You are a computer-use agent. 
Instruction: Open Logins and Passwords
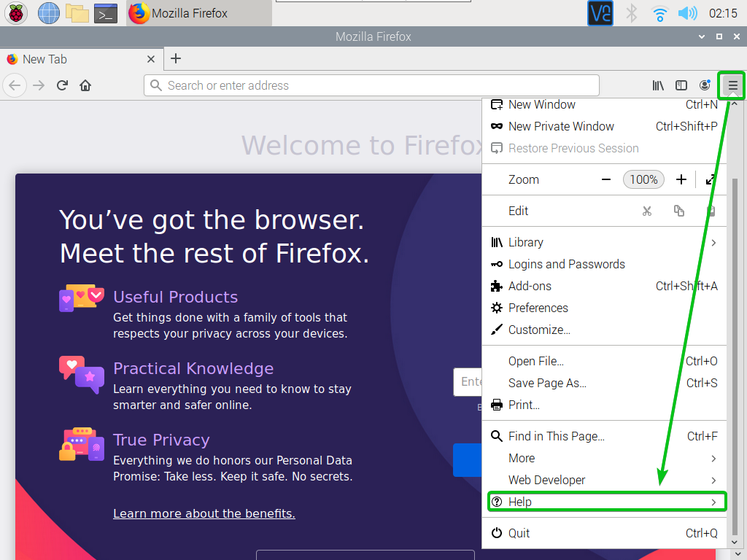pos(605,264)
